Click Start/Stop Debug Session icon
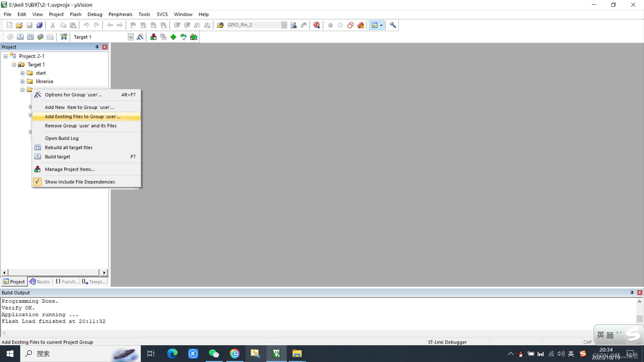Image resolution: width=644 pixels, height=362 pixels. [x=317, y=25]
